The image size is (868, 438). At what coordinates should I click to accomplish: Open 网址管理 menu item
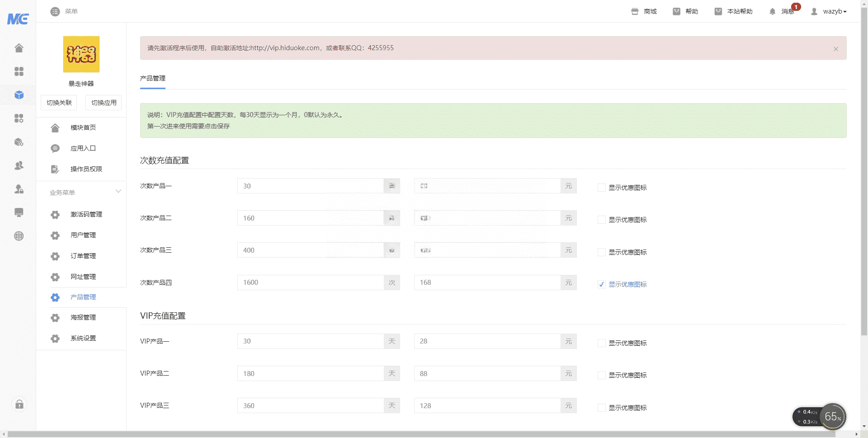[83, 277]
